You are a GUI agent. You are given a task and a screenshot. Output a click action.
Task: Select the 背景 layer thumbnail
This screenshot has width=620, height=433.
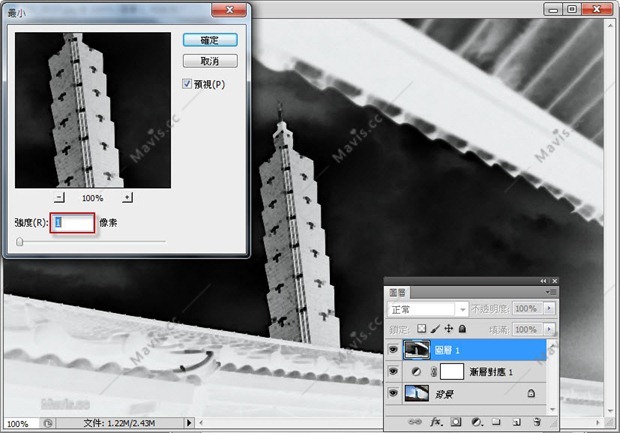click(x=417, y=393)
